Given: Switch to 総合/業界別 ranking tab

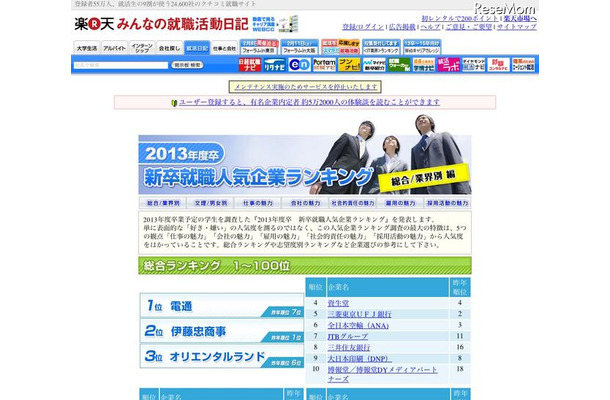Looking at the screenshot, I should [163, 203].
